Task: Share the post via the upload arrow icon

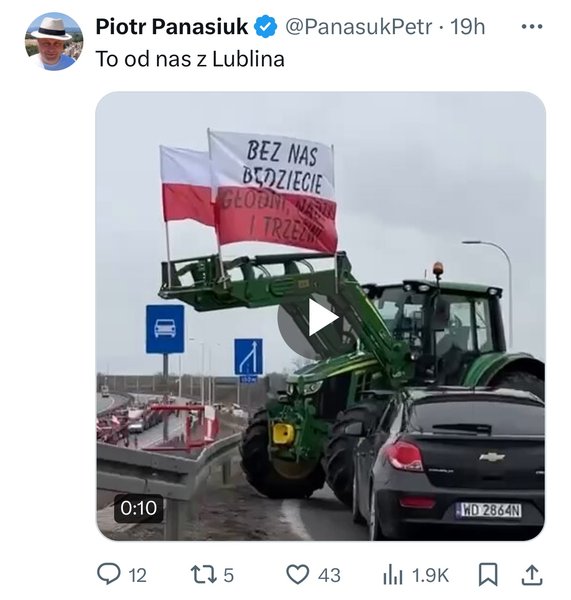Action: [x=532, y=574]
